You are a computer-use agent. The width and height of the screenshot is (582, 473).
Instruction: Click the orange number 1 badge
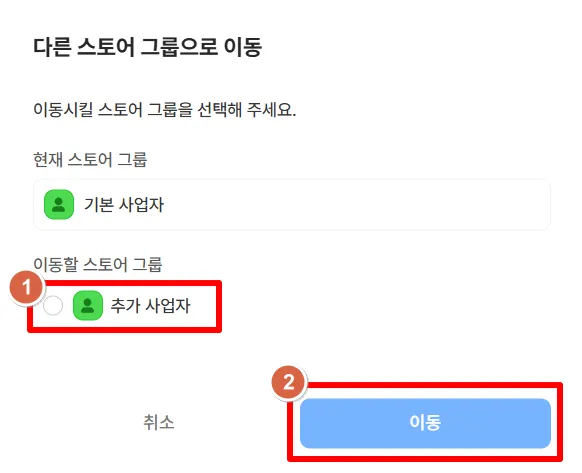[26, 287]
